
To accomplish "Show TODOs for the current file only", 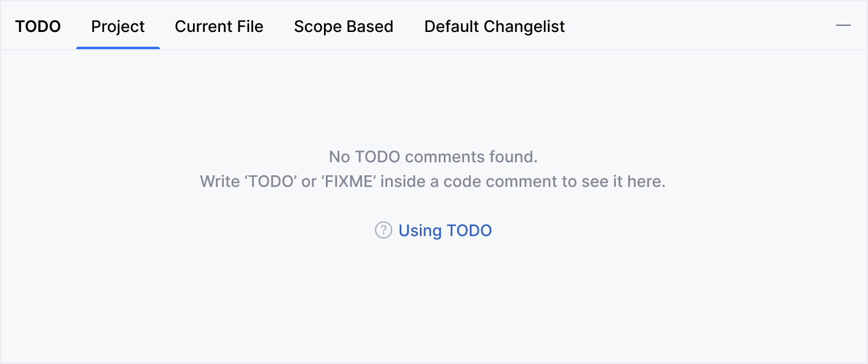I will [219, 27].
